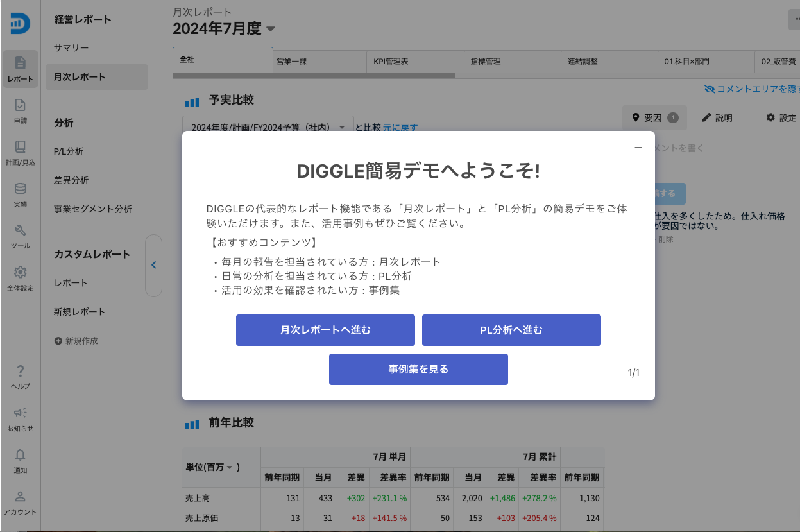
Task: Hide the comment area via コメントエリアを隠す
Action: click(752, 89)
